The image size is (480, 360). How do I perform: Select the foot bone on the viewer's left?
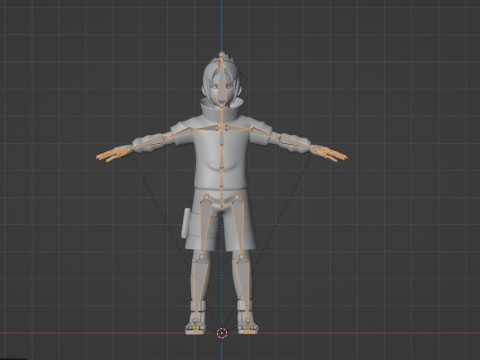pyautogui.click(x=196, y=326)
